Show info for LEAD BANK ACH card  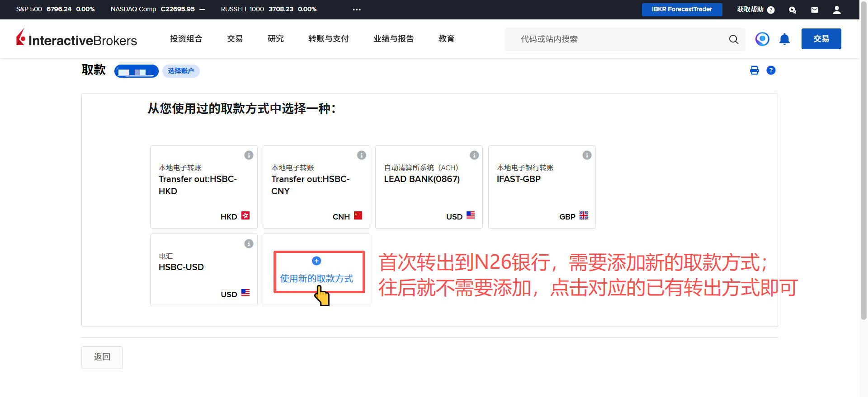click(x=474, y=155)
